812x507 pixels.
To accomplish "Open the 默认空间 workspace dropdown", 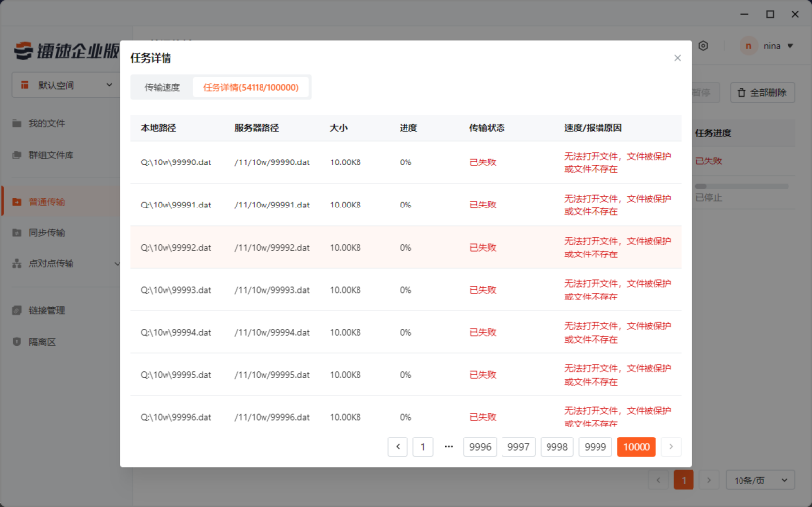I will pos(66,85).
